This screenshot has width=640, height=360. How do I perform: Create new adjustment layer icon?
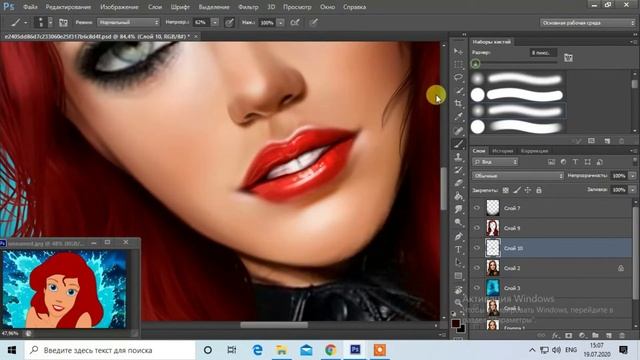coord(582,336)
